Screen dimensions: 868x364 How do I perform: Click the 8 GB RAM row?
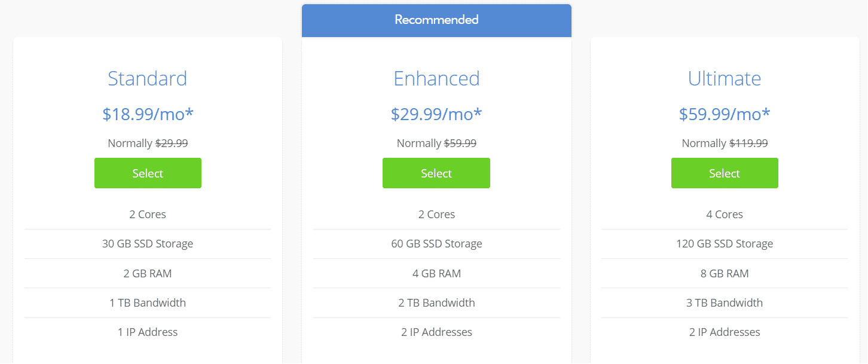point(725,274)
